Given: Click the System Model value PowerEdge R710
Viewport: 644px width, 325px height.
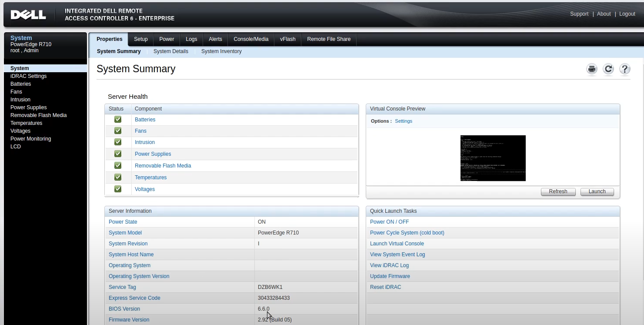Looking at the screenshot, I should click(278, 233).
